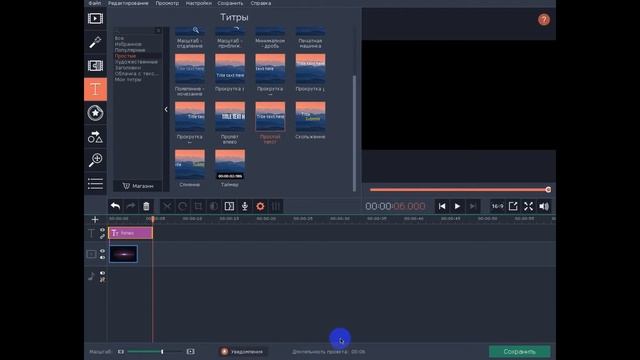
Task: Click the Redo arrow in toolbar
Action: [x=131, y=206]
